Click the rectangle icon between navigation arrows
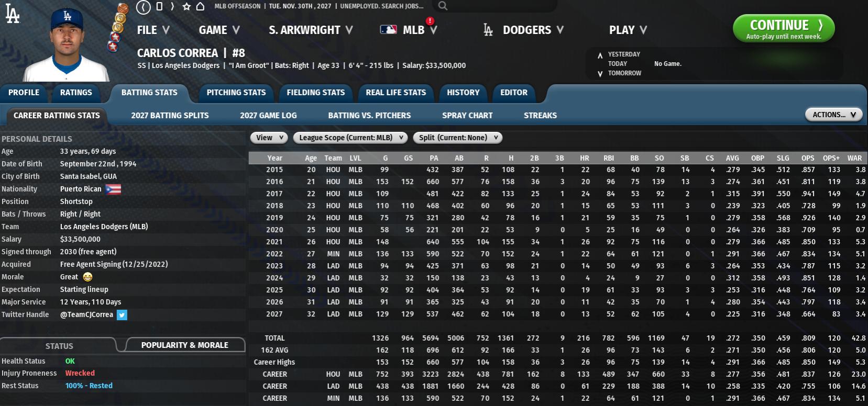 click(159, 6)
